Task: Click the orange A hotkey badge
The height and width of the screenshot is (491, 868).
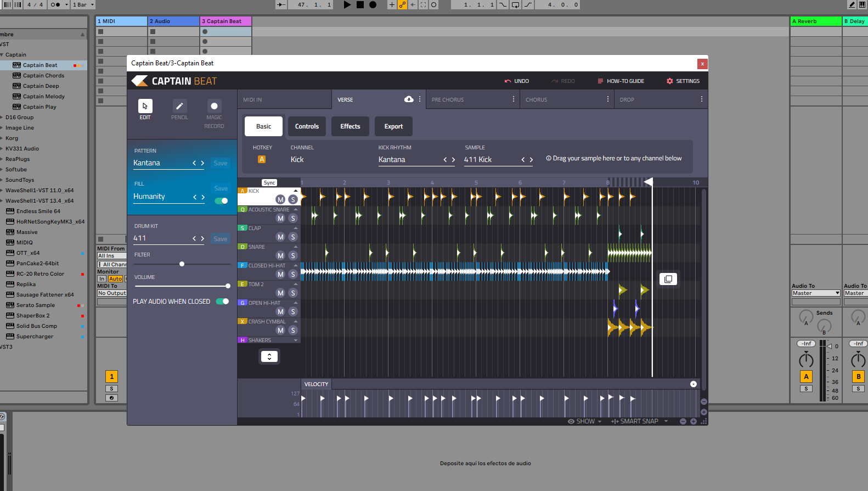Action: click(262, 159)
